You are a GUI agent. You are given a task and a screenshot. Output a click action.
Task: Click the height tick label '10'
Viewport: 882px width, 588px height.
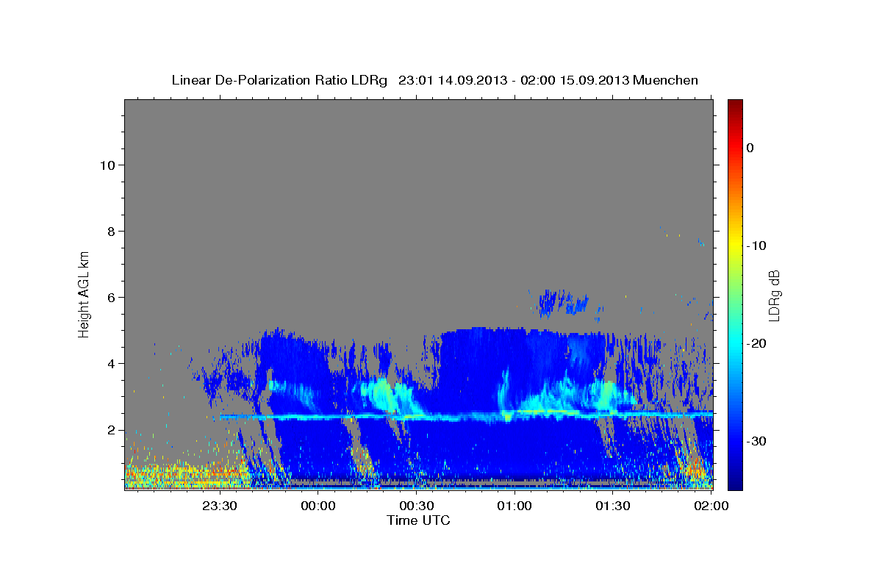pyautogui.click(x=107, y=165)
